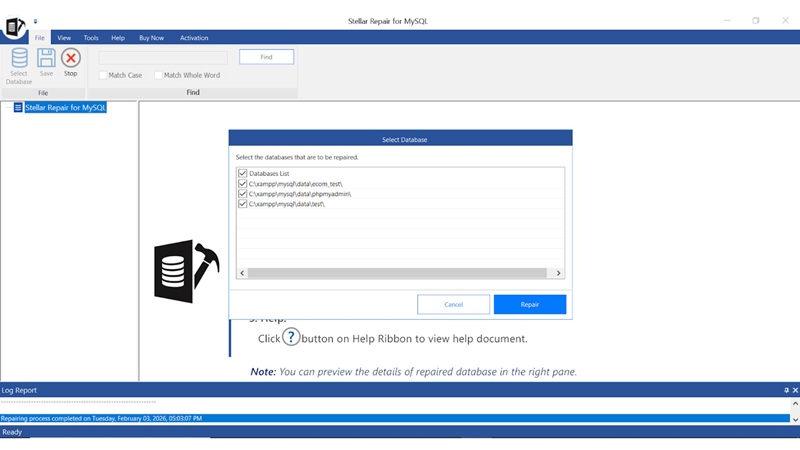
Task: Deselect the phpmyadmin database checkbox
Action: [x=242, y=193]
